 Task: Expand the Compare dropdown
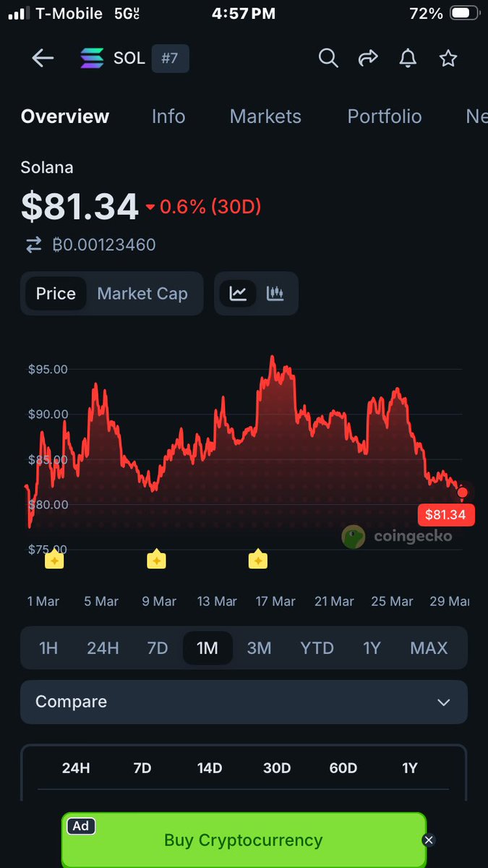tap(244, 702)
